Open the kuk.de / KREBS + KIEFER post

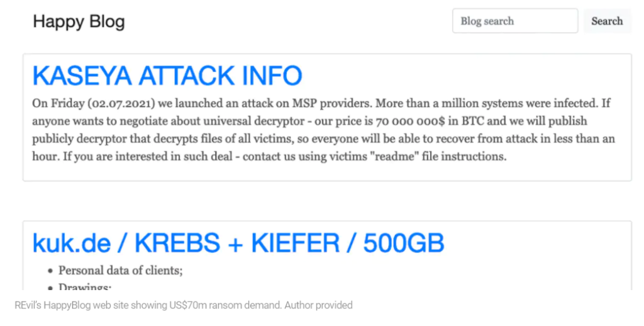click(238, 242)
